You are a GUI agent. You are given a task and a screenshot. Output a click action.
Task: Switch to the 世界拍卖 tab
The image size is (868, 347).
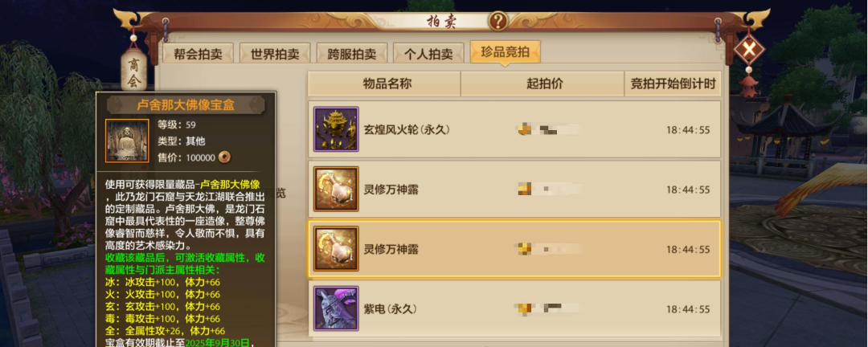[x=275, y=54]
